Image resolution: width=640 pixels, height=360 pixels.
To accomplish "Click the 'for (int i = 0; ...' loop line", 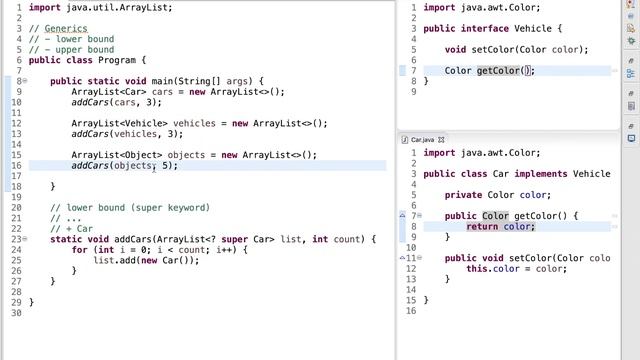I will pos(159,250).
